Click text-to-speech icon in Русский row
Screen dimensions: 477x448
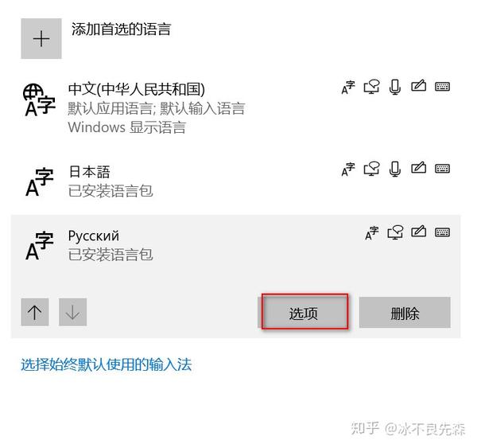(x=395, y=232)
